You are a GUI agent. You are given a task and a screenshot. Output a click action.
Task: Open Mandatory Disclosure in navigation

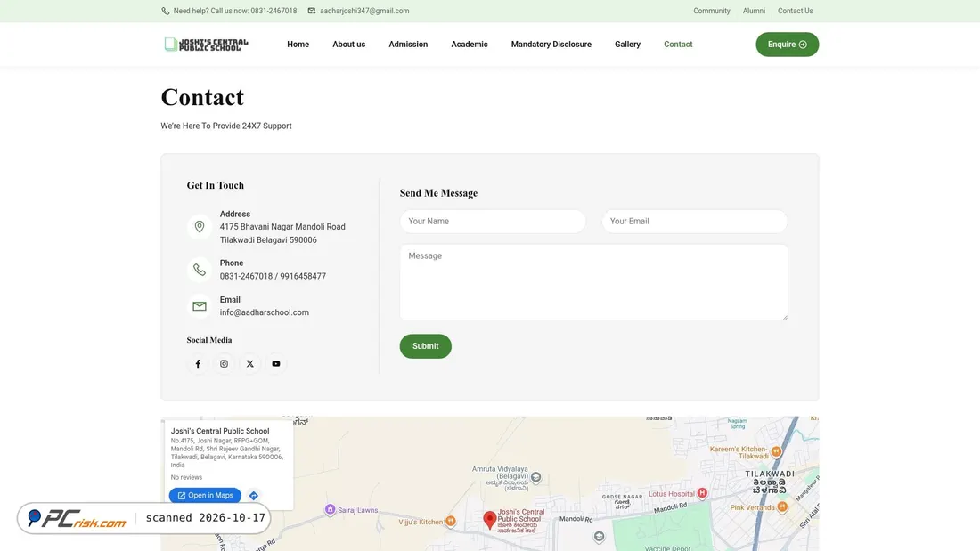pos(551,45)
